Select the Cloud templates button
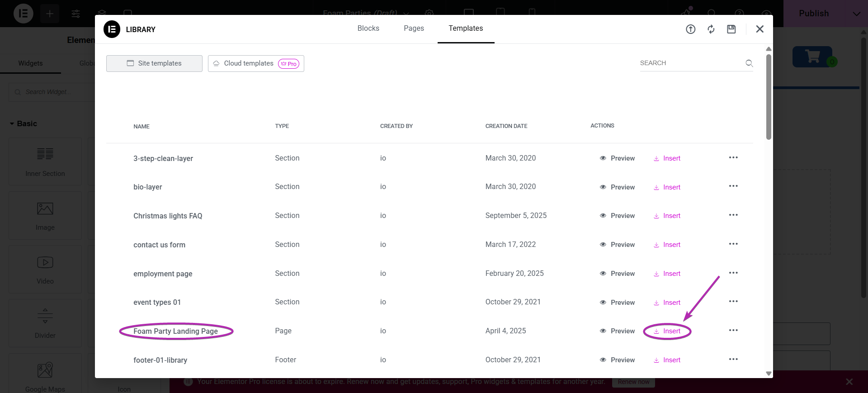Viewport: 868px width, 393px height. tap(256, 63)
